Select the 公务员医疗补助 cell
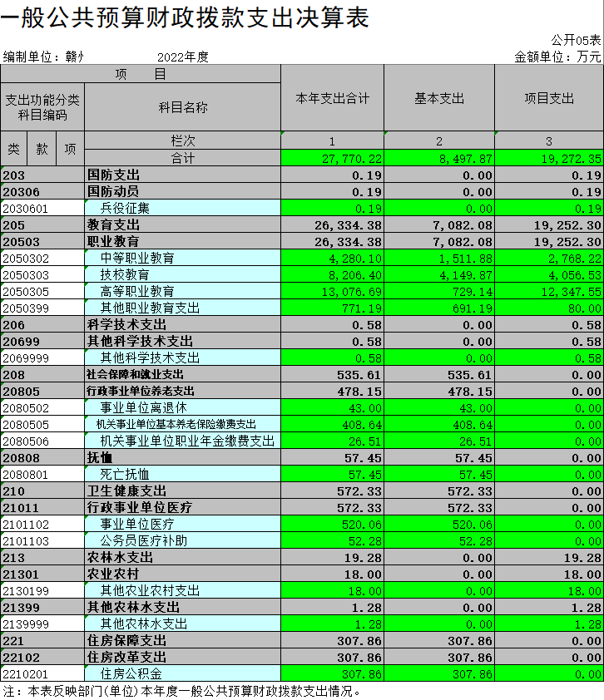The image size is (604, 700). click(182, 540)
